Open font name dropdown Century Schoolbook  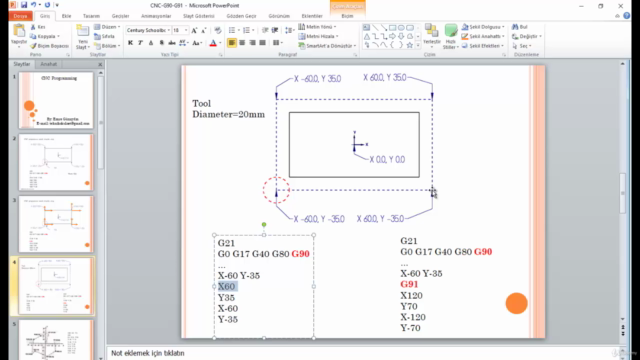point(169,30)
